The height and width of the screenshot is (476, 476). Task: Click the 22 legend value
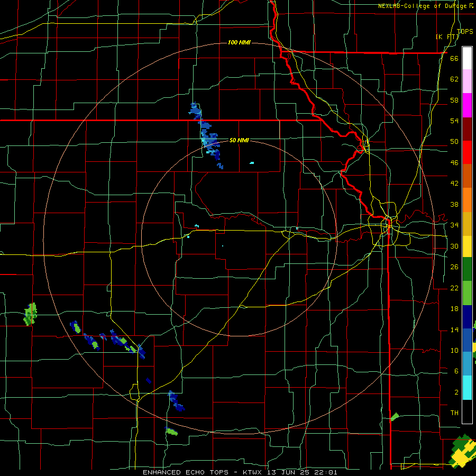click(x=454, y=288)
